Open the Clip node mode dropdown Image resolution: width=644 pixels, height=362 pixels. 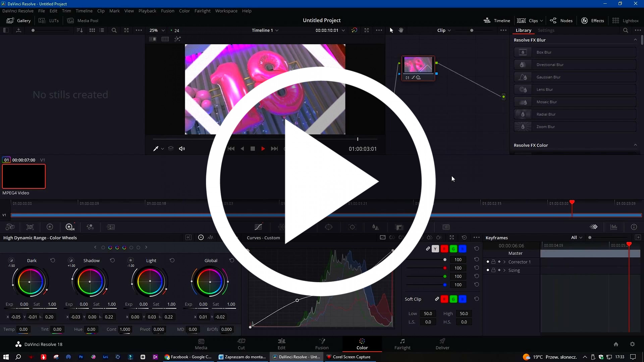pos(444,30)
